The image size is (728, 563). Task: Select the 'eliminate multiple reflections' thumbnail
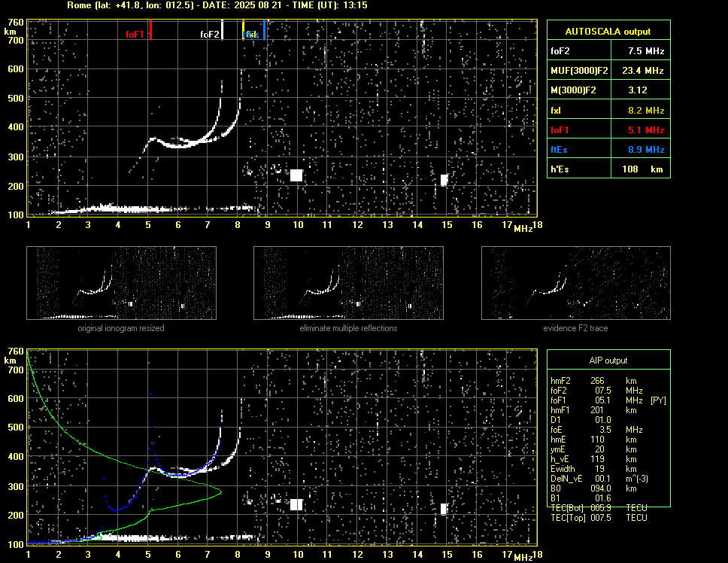pyautogui.click(x=348, y=283)
